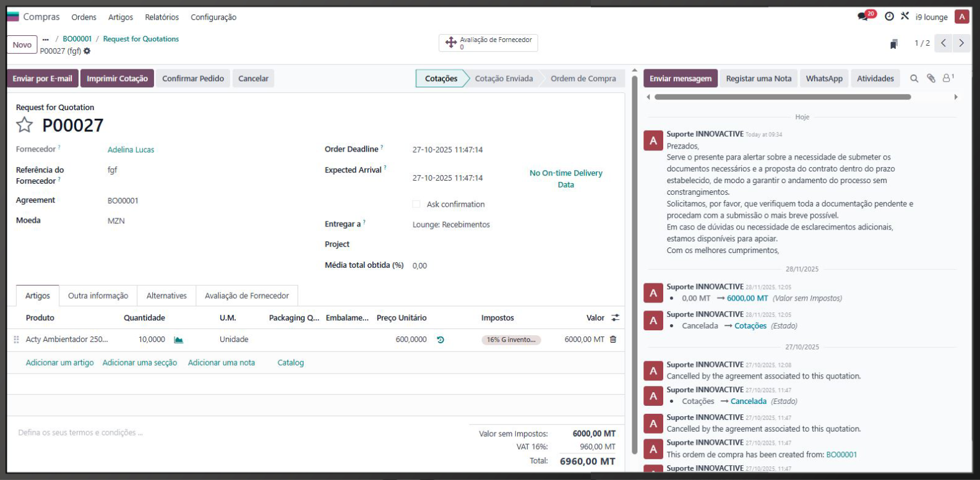The image size is (980, 480).
Task: Go to the next record arrow
Action: 961,43
